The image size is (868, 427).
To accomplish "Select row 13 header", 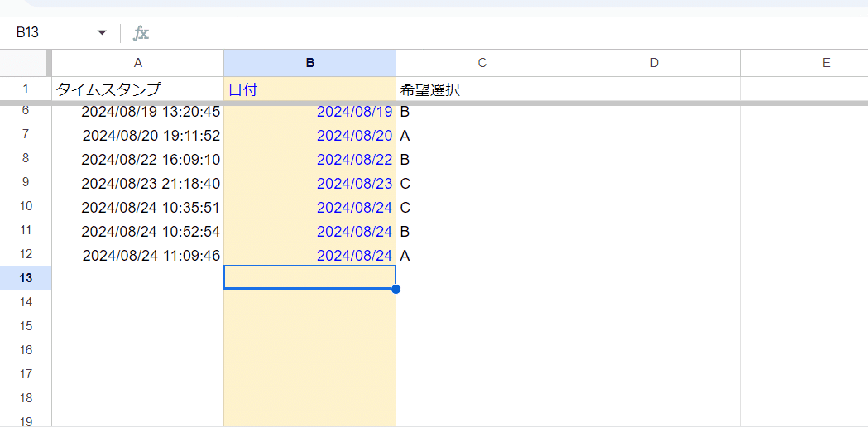I will click(26, 278).
